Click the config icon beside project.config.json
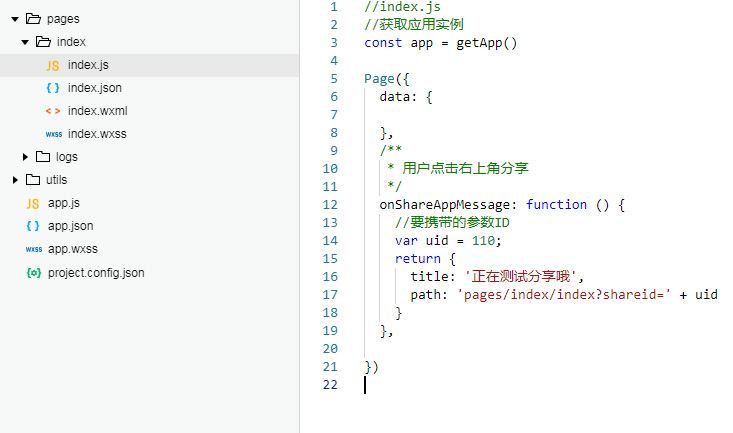Screen dimensions: 733x433 (33, 272)
